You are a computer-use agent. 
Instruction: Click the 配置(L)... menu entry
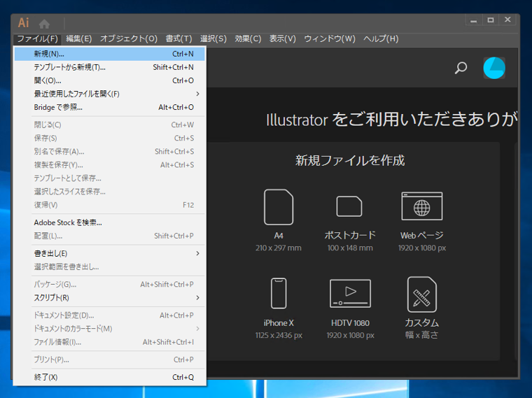coord(110,236)
